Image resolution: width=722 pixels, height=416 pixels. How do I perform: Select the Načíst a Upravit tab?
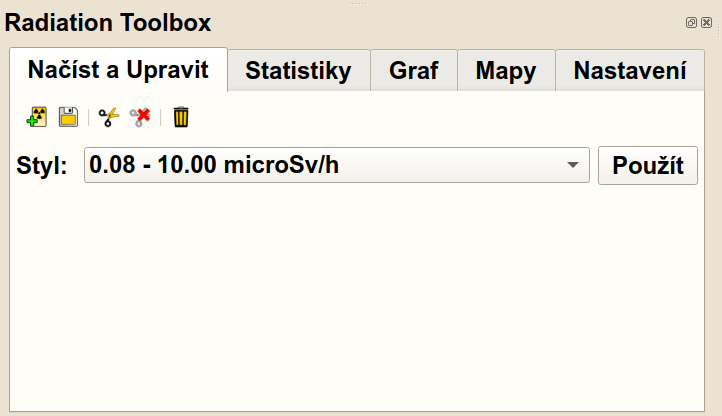[x=118, y=70]
